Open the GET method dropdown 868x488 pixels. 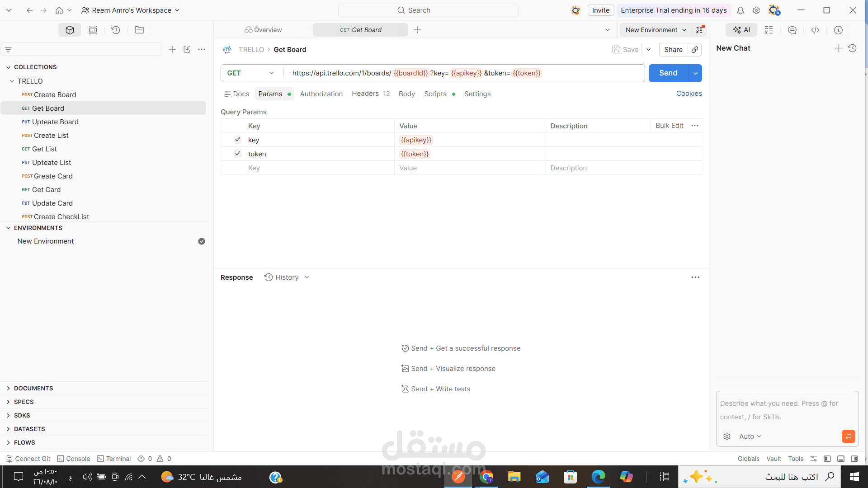[252, 73]
